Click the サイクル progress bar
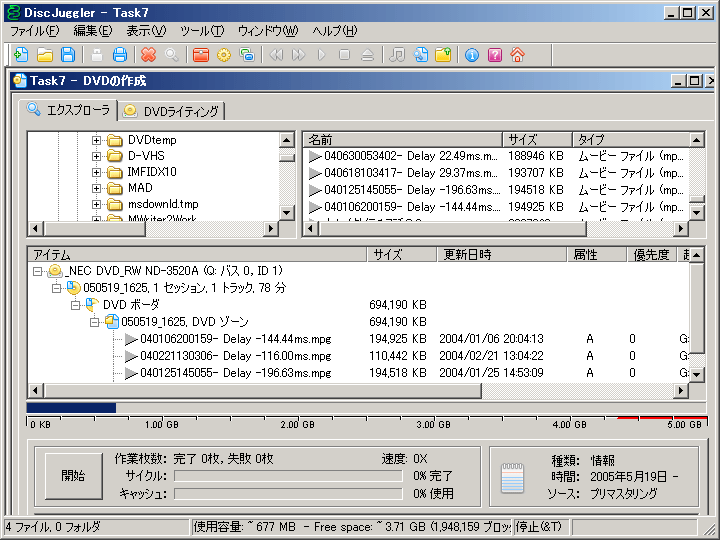The height and width of the screenshot is (540, 720). pos(288,476)
